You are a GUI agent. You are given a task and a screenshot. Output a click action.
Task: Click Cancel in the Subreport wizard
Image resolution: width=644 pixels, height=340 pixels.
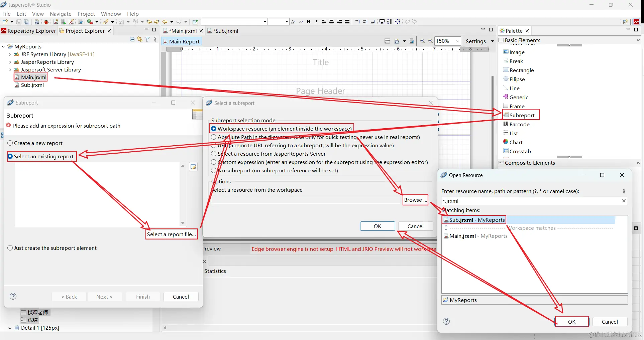(x=181, y=297)
